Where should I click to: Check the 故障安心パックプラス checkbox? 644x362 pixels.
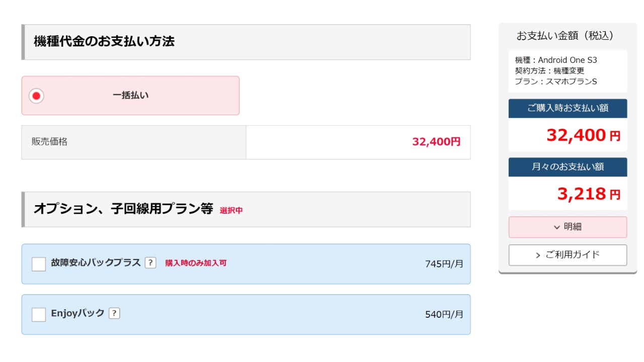(x=39, y=264)
